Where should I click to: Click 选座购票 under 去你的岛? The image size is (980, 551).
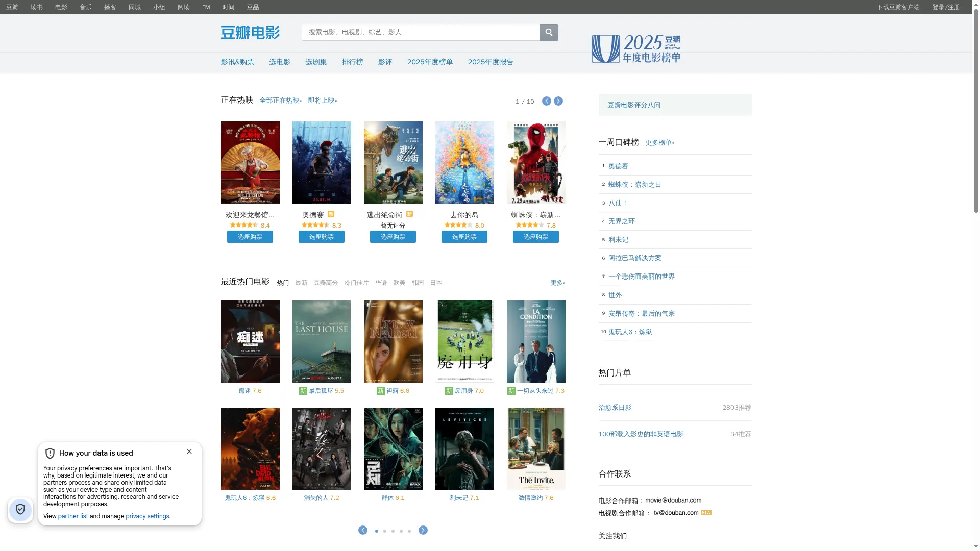(464, 237)
